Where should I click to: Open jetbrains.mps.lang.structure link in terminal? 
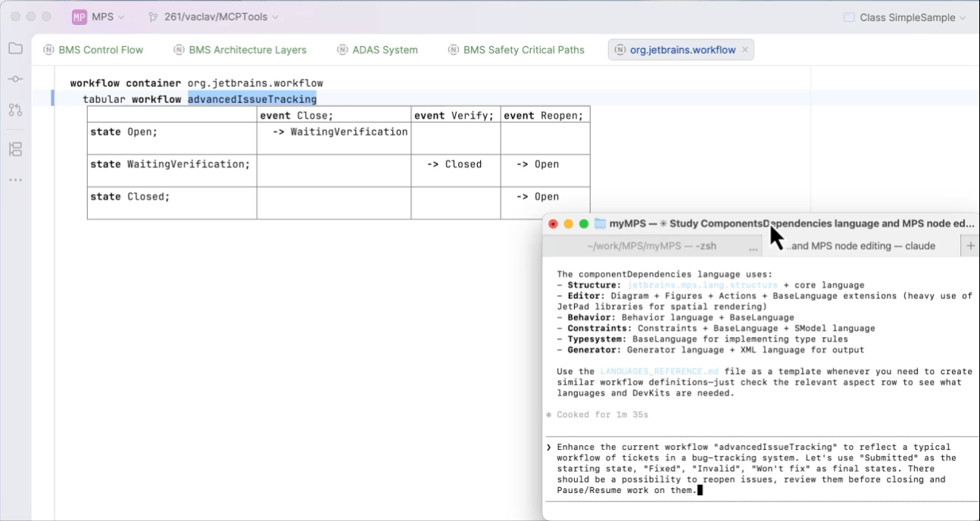click(x=702, y=285)
